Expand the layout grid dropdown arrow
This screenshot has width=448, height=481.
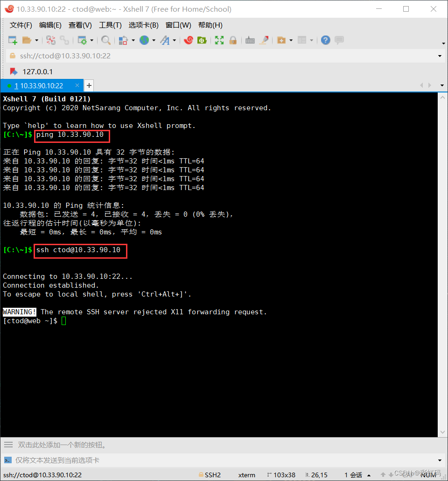coord(312,40)
